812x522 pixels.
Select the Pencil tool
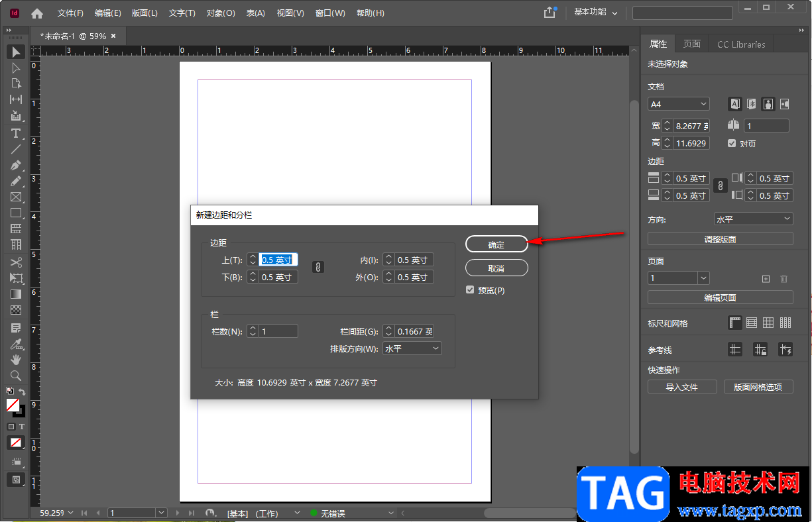tap(16, 181)
